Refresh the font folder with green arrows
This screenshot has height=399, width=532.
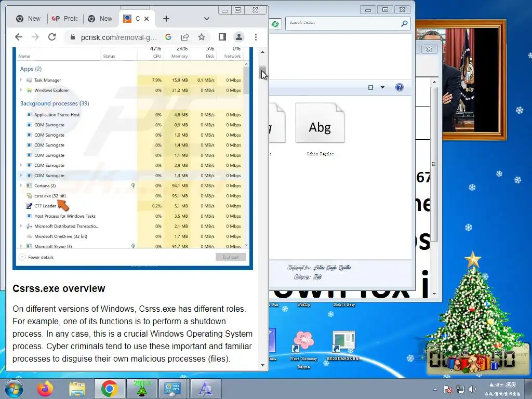(x=275, y=24)
